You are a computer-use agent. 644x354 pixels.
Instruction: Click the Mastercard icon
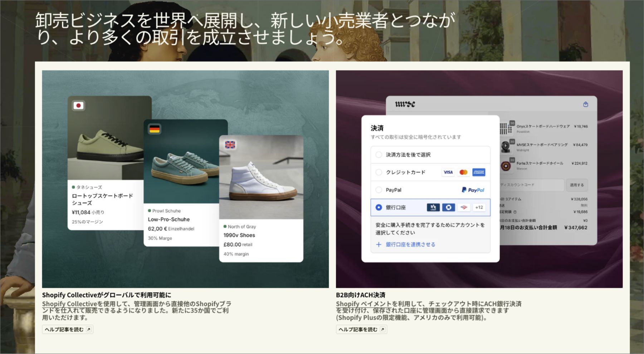click(x=463, y=172)
